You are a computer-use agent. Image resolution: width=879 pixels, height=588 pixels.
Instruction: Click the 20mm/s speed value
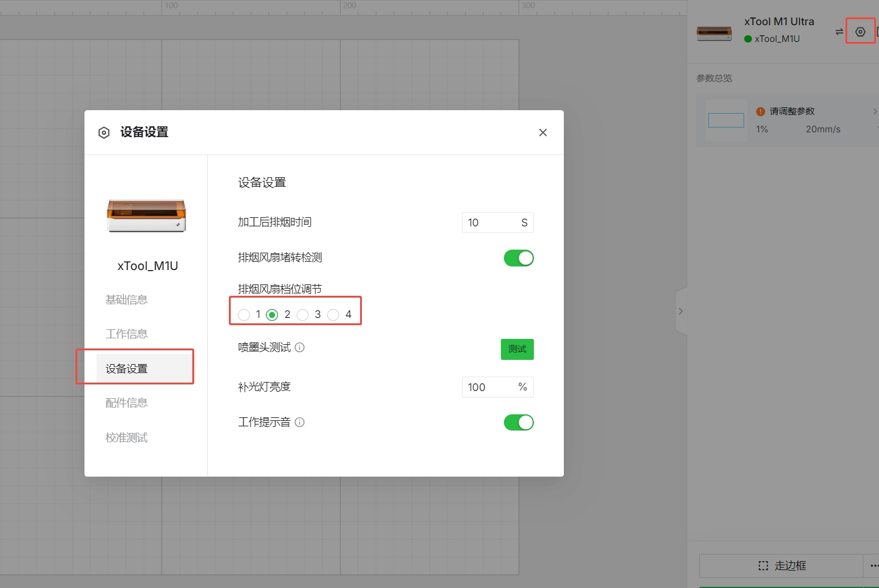click(x=823, y=129)
